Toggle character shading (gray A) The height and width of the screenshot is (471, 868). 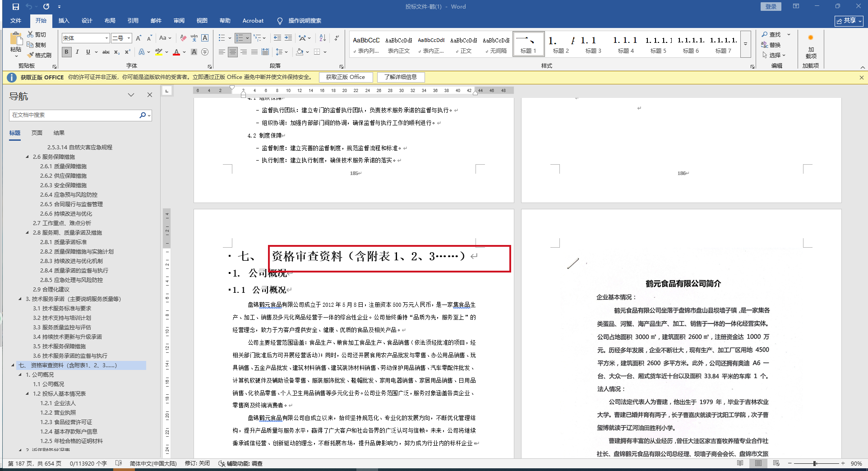(x=194, y=52)
